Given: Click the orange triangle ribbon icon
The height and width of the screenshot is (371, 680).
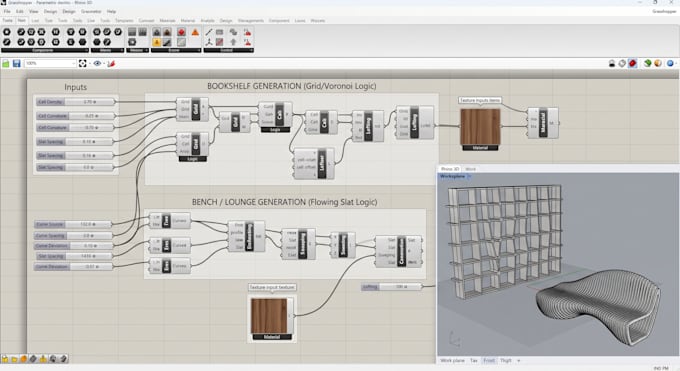Looking at the screenshot, I should [195, 32].
